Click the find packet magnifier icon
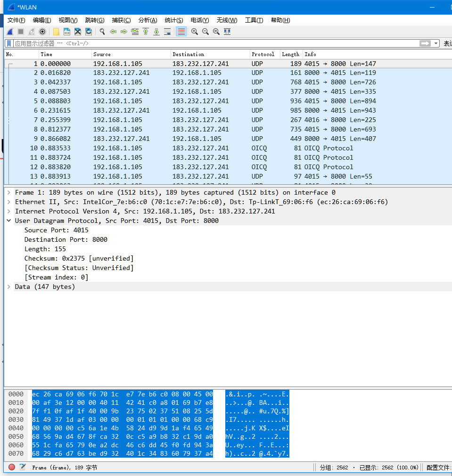Screen dimensions: 452x476 (102, 32)
